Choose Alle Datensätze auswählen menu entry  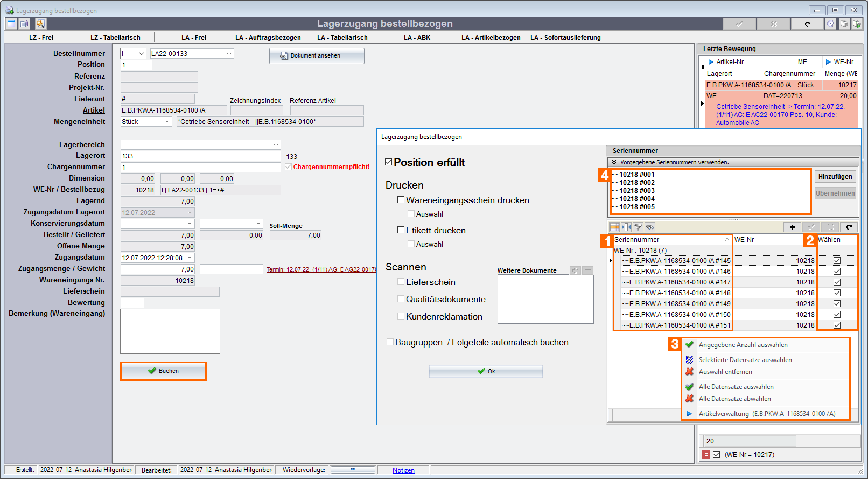pyautogui.click(x=766, y=387)
